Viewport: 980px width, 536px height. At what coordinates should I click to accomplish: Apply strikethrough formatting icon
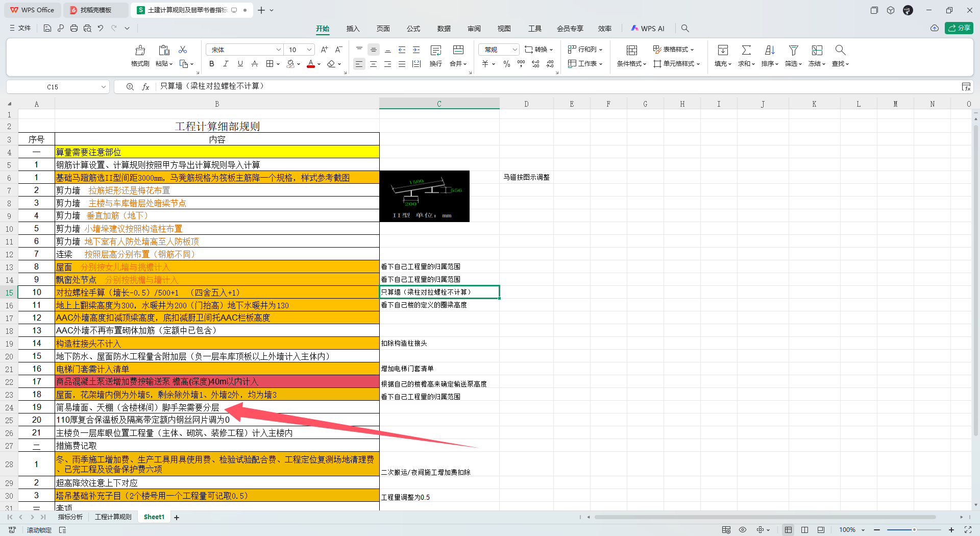(x=255, y=64)
